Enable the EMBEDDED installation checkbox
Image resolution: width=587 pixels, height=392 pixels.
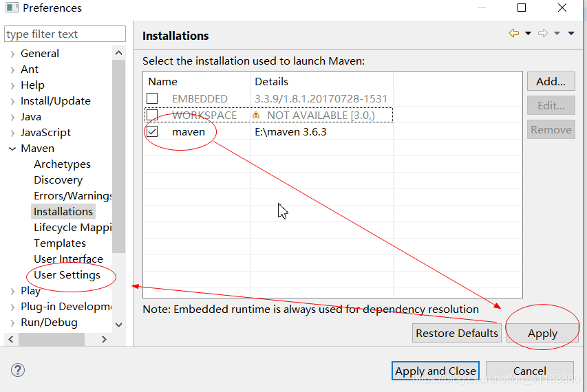(152, 98)
